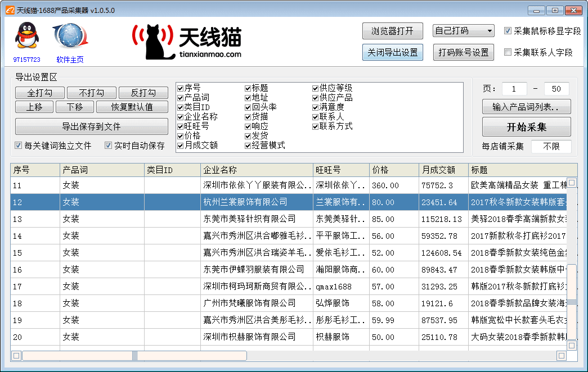Click the 每店铺采集 limit field
Viewport: 588px width, 372px height.
551,146
